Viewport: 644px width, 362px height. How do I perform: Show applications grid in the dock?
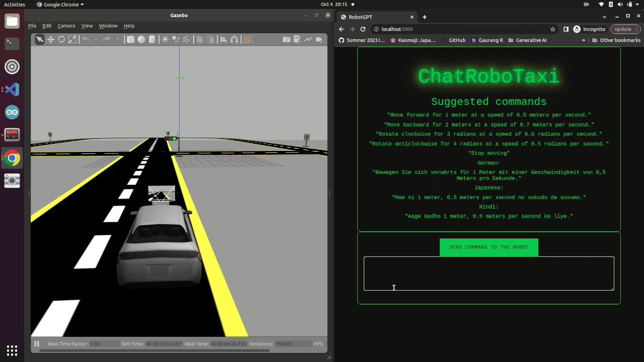pyautogui.click(x=12, y=350)
